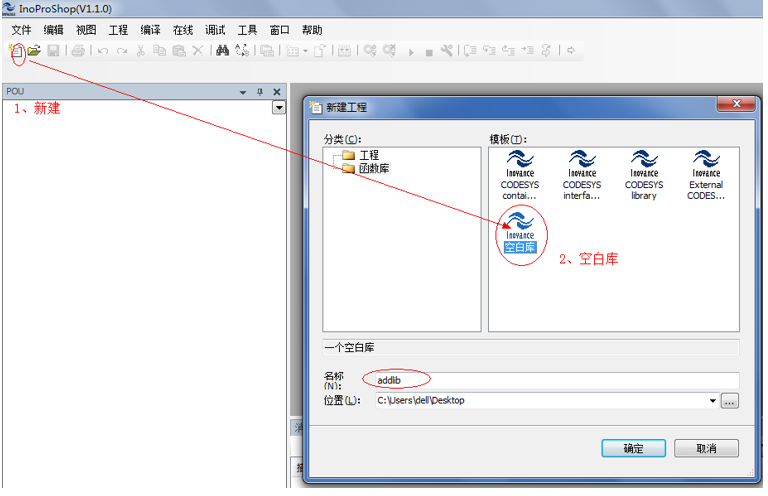Confirm with the 确定 button
Image resolution: width=768 pixels, height=496 pixels.
633,449
